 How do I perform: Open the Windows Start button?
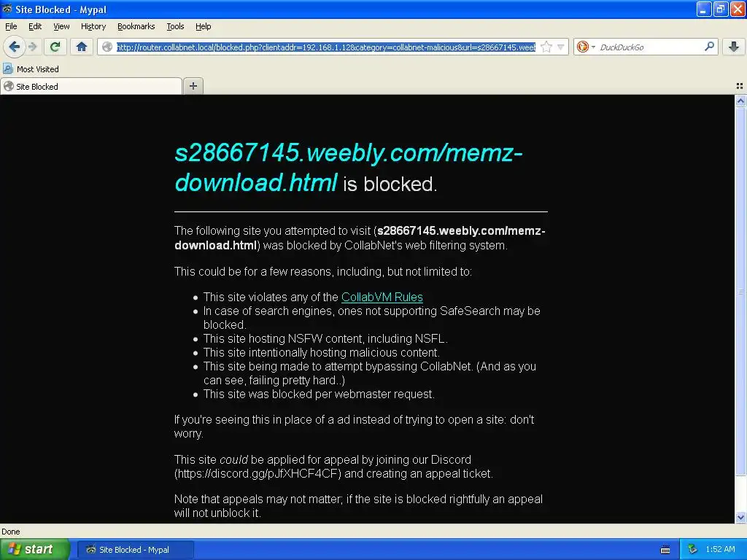click(35, 549)
